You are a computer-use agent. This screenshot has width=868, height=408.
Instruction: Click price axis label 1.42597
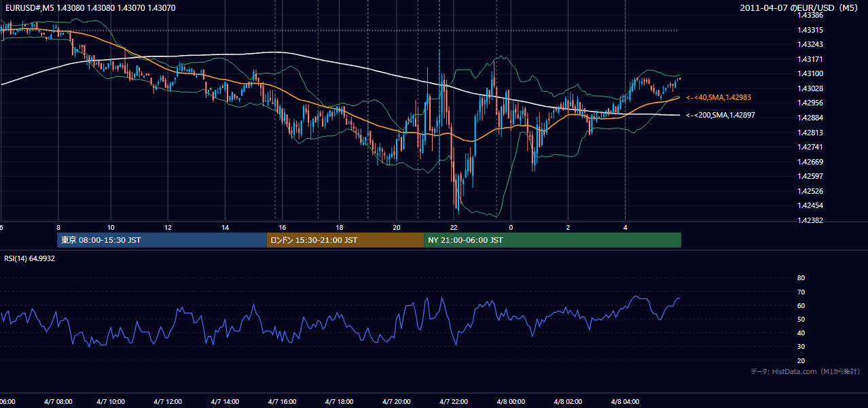[810, 176]
